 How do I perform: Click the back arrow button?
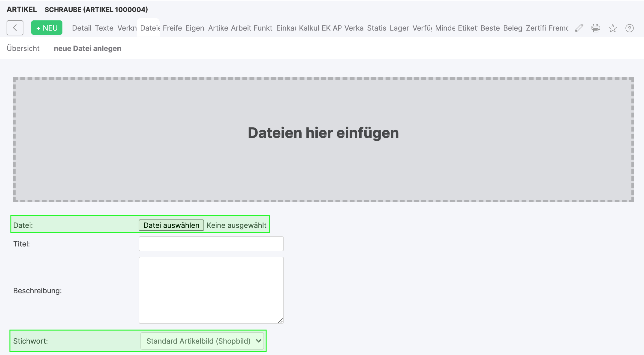(15, 28)
